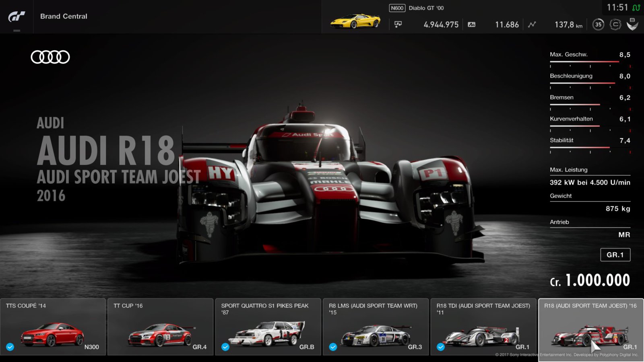Click the MR drivetrain value
This screenshot has height=362, width=644.
coord(624,235)
